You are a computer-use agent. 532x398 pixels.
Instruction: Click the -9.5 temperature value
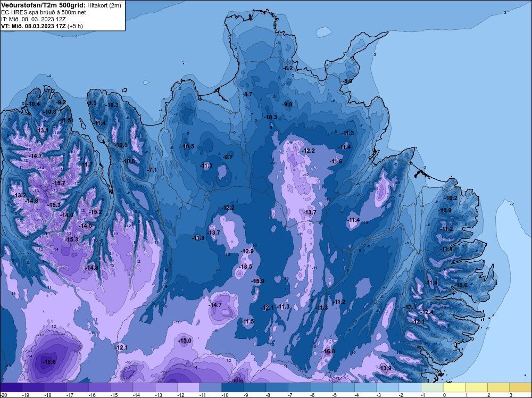tap(92, 103)
